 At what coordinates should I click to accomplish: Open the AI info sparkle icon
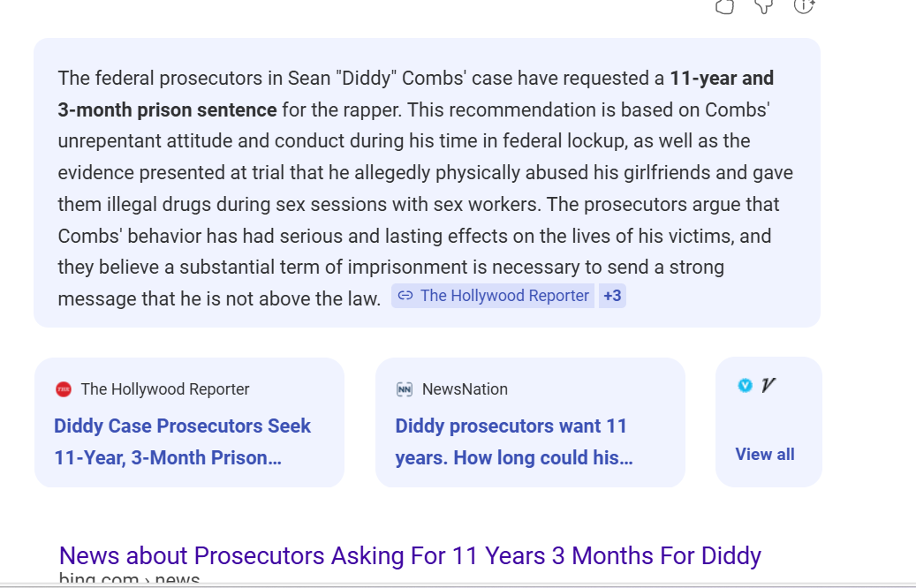pyautogui.click(x=804, y=6)
